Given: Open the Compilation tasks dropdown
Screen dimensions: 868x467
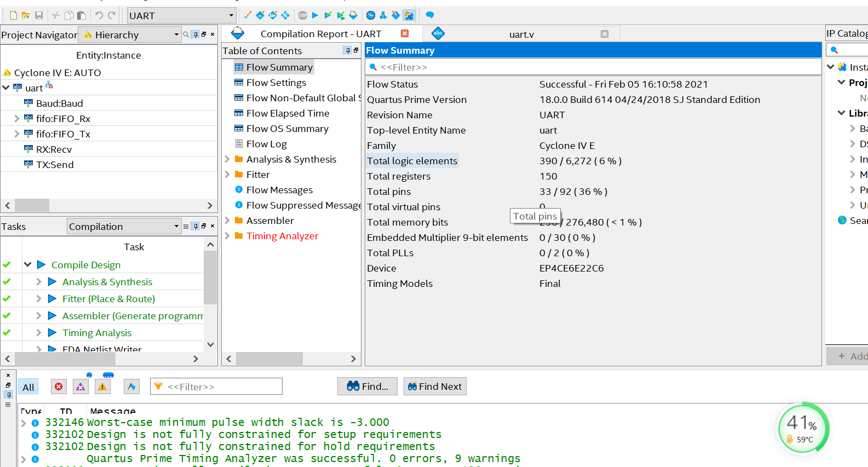Looking at the screenshot, I should [124, 226].
